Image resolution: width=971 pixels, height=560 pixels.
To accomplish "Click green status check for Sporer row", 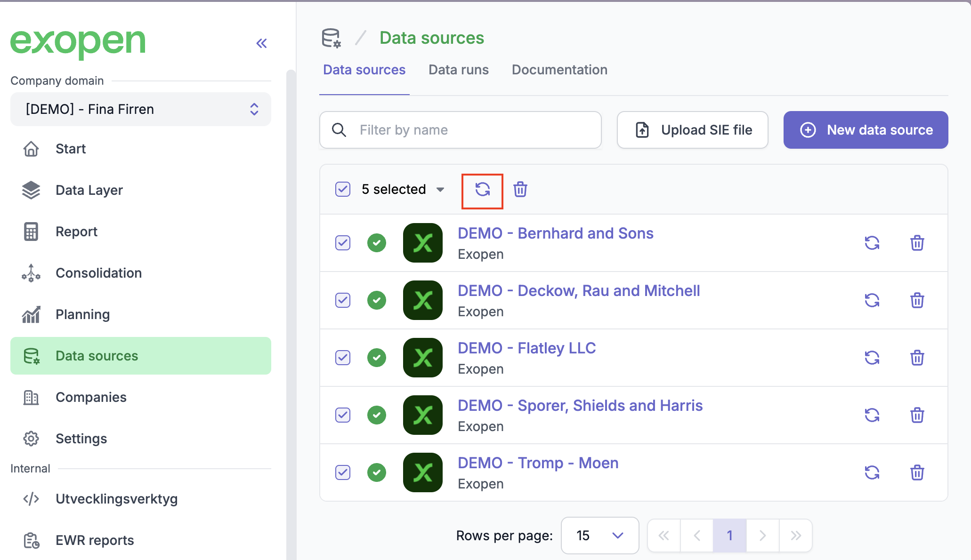I will (377, 415).
